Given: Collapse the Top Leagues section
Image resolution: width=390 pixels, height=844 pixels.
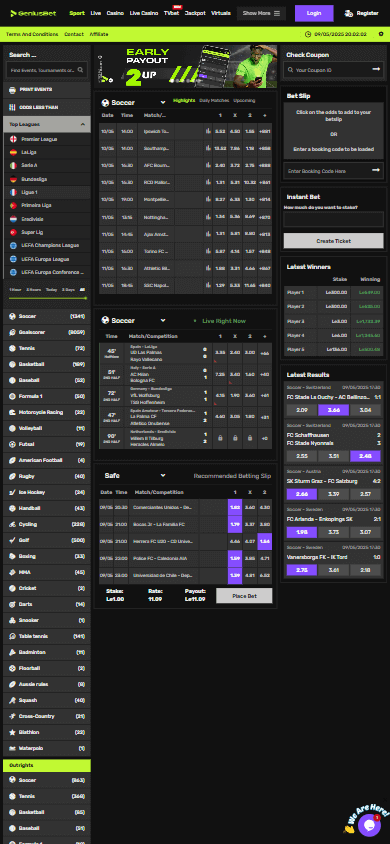Looking at the screenshot, I should coord(83,124).
